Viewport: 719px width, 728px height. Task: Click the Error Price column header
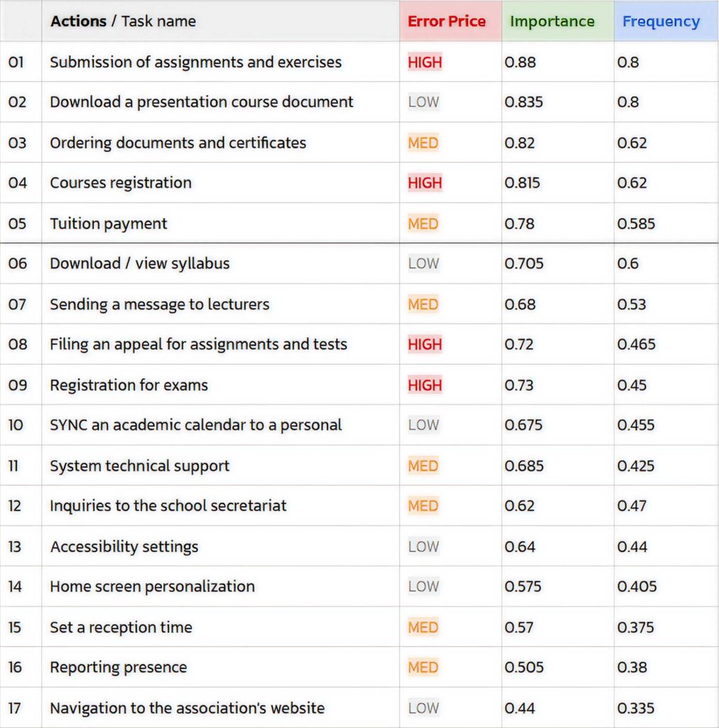click(x=446, y=21)
